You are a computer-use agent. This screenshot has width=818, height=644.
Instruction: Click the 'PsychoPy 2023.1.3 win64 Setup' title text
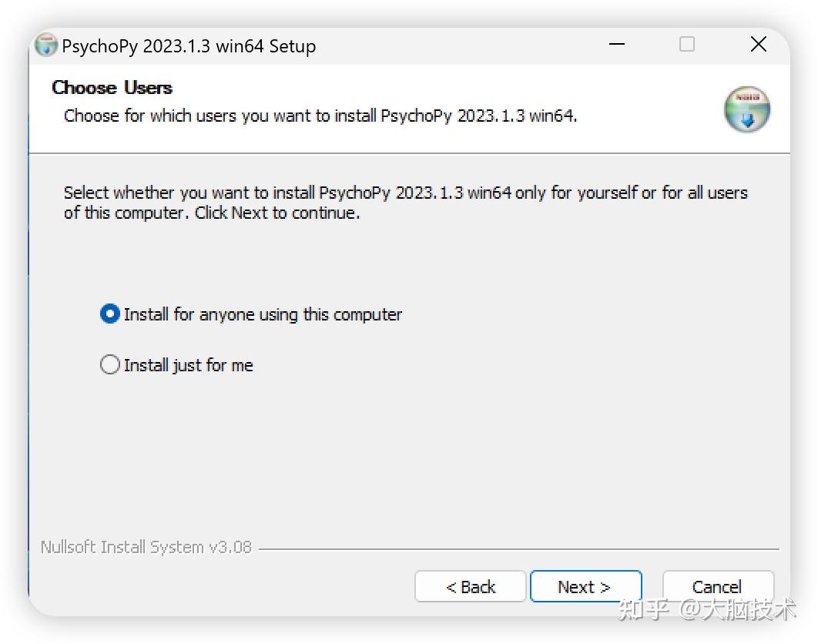point(189,46)
